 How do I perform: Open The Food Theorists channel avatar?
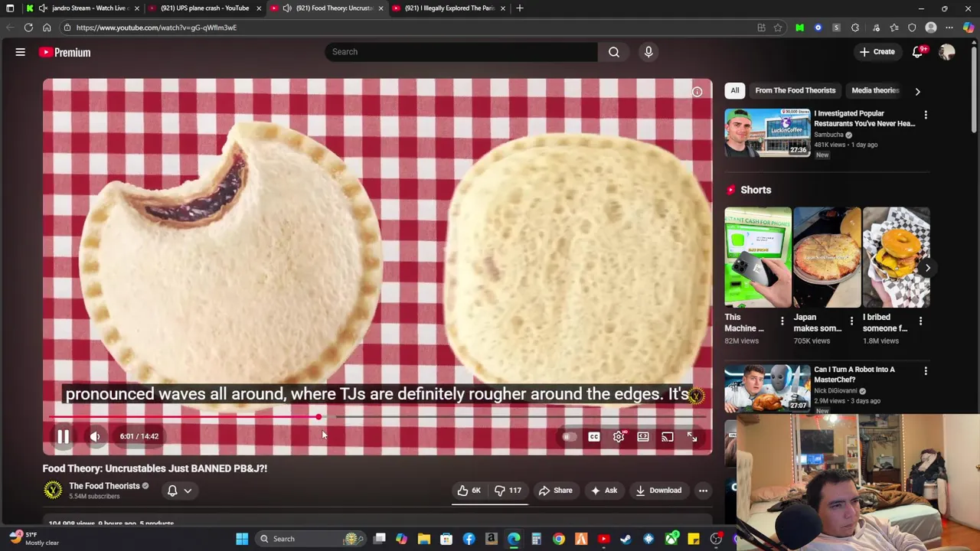(x=53, y=490)
